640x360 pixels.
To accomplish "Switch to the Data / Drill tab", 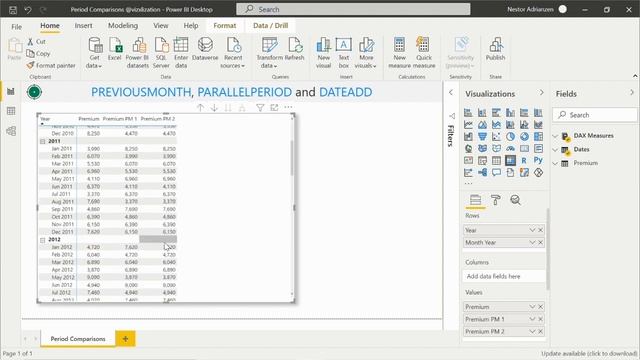I will tap(270, 25).
